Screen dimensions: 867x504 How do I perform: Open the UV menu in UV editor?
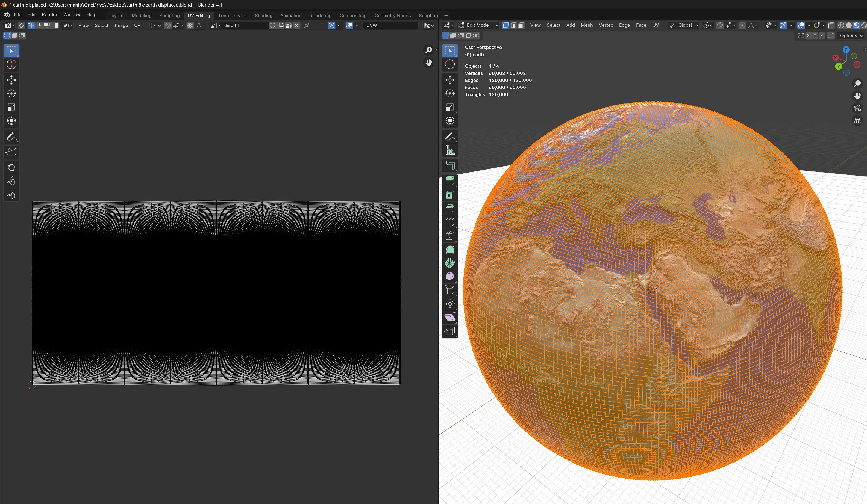coord(137,25)
